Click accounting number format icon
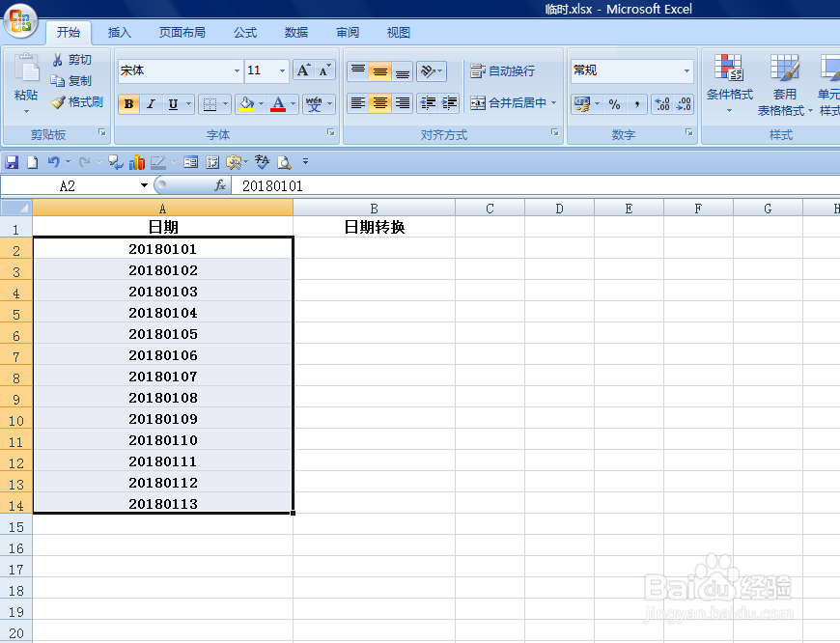 point(582,104)
